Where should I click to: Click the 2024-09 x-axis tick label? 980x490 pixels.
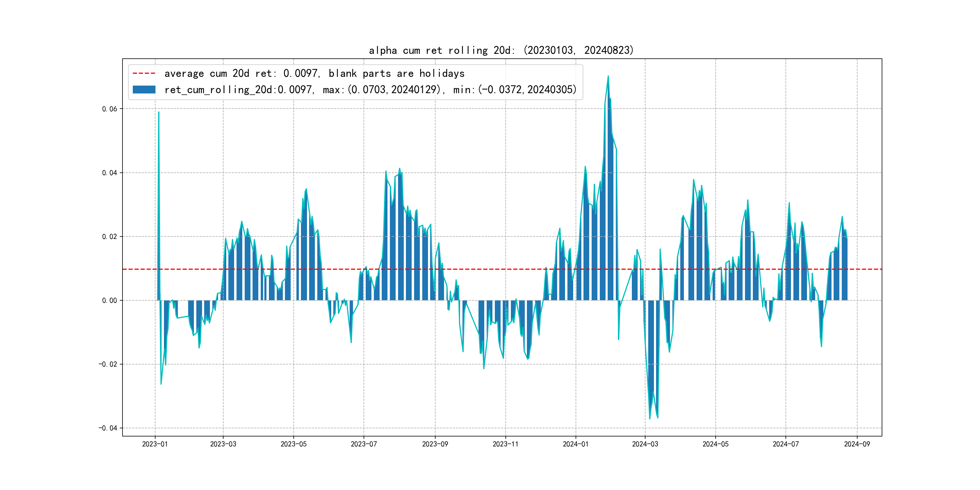pyautogui.click(x=857, y=444)
